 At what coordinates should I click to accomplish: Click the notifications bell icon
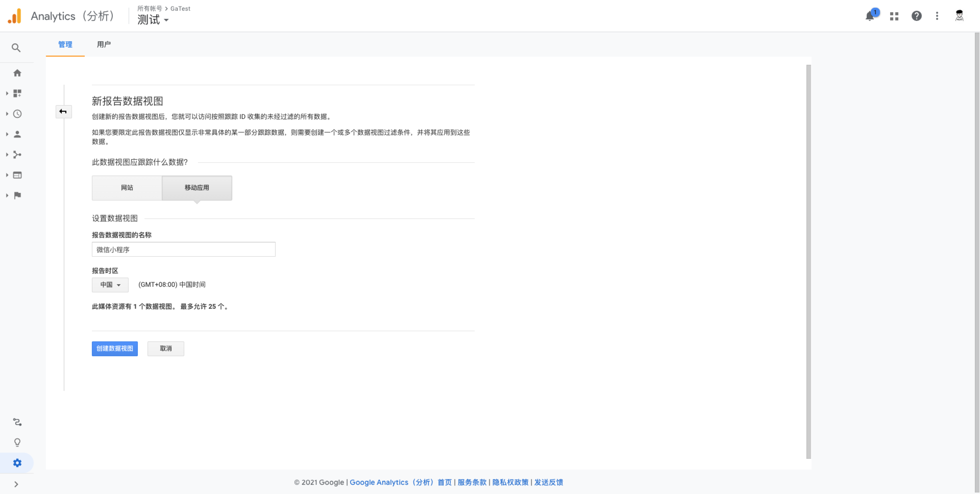click(x=869, y=16)
